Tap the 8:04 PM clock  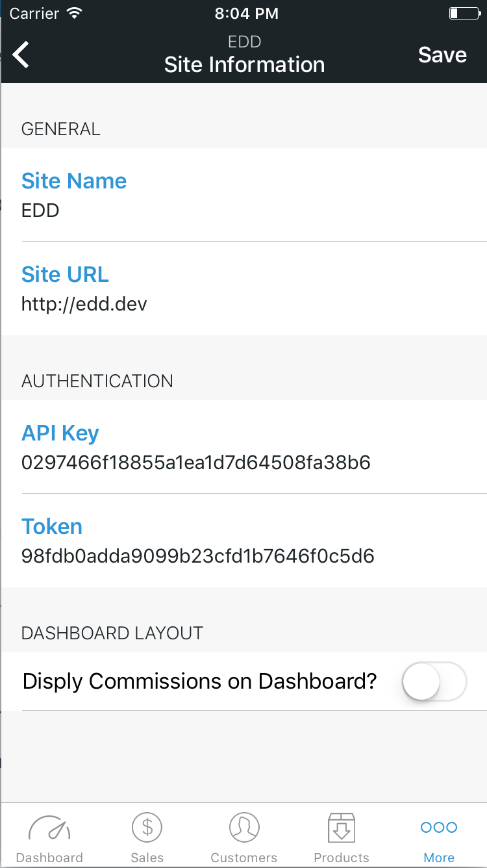(245, 13)
